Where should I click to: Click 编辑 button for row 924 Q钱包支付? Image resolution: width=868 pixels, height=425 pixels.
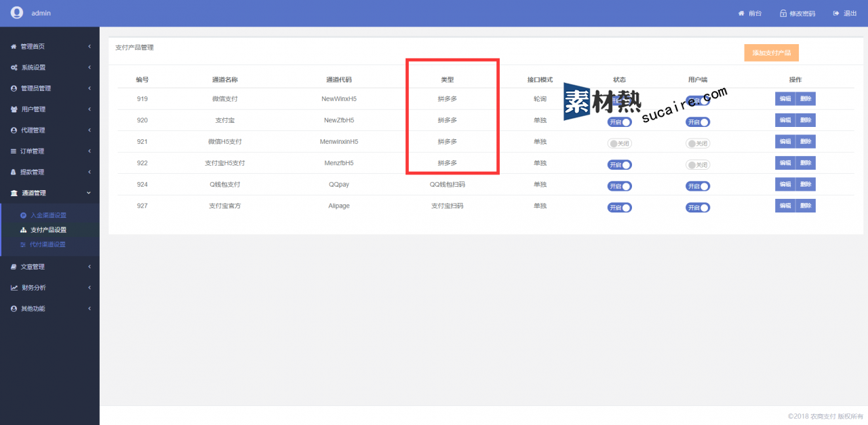[785, 185]
